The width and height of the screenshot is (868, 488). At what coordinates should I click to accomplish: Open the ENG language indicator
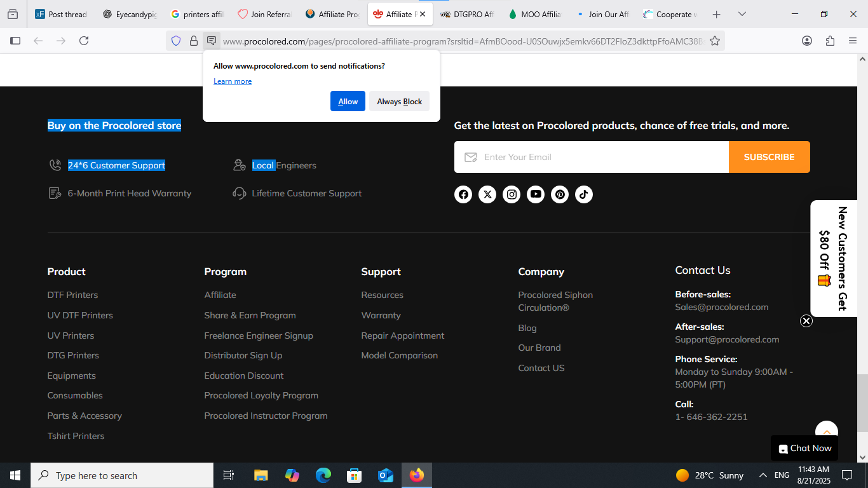pos(782,475)
